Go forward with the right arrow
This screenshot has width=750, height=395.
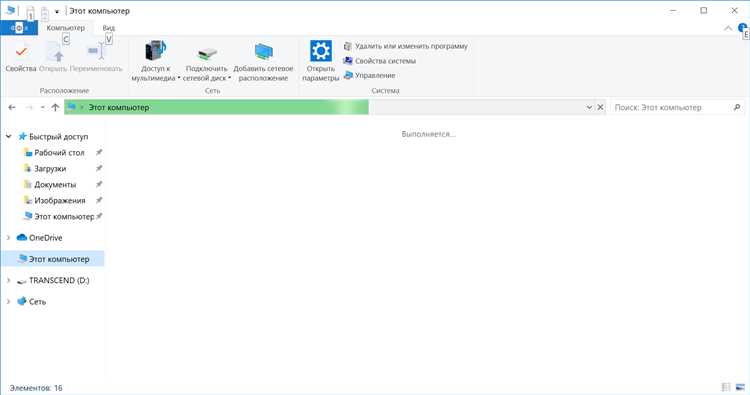(x=29, y=107)
